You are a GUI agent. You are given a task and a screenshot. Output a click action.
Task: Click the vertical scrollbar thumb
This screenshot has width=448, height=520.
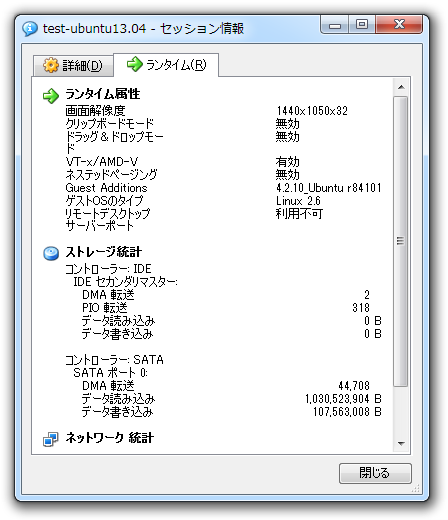click(x=401, y=241)
